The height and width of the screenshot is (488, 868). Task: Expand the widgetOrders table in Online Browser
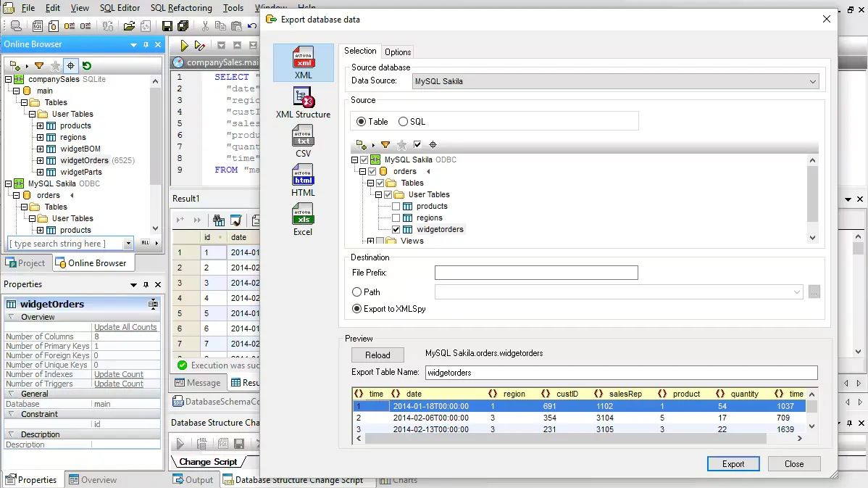tap(40, 161)
